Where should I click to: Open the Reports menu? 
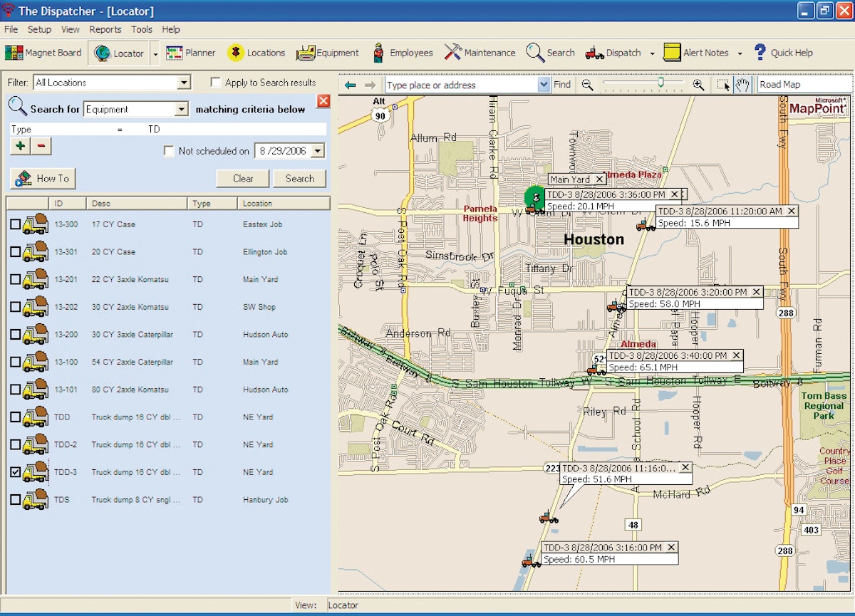click(105, 29)
